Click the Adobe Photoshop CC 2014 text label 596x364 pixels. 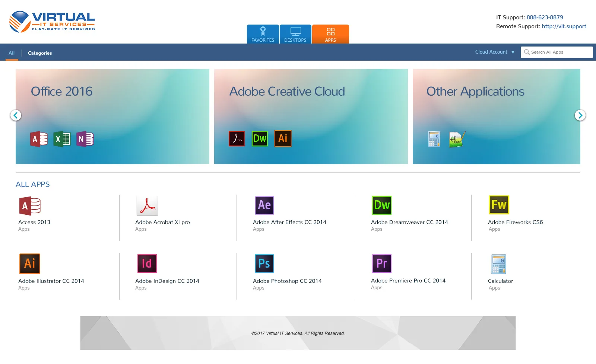coord(287,281)
